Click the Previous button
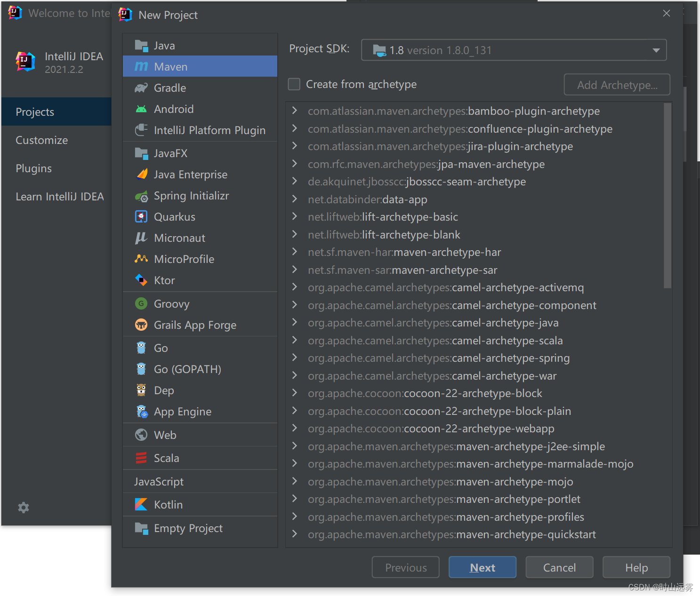 coord(406,567)
